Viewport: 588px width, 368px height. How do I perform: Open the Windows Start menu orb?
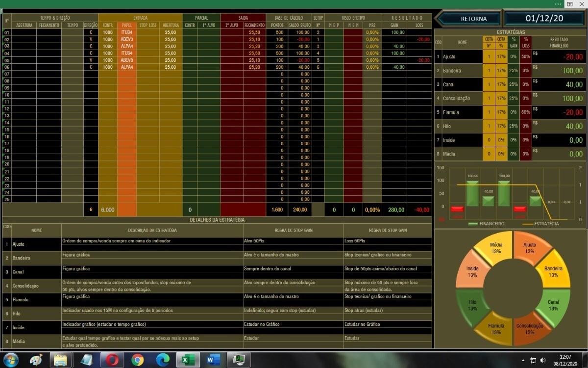[x=11, y=360]
